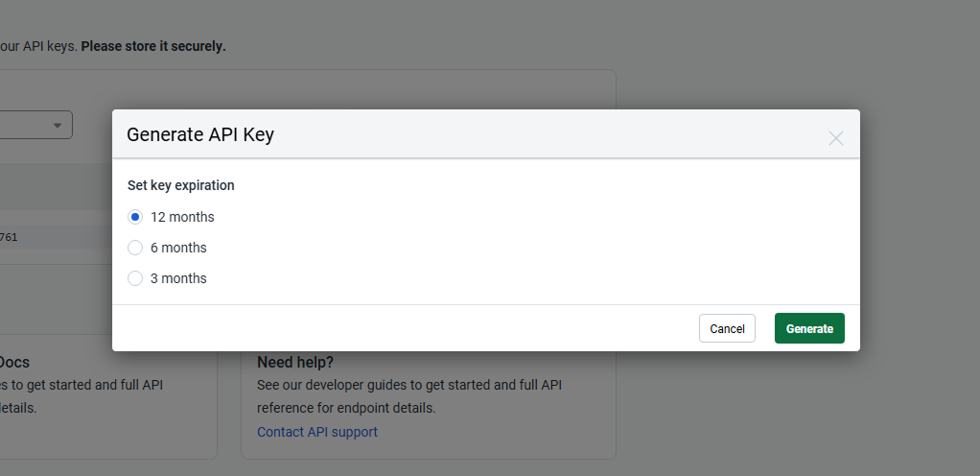Select the 12 months expiration radio button
Image resolution: width=980 pixels, height=476 pixels.
tap(135, 217)
